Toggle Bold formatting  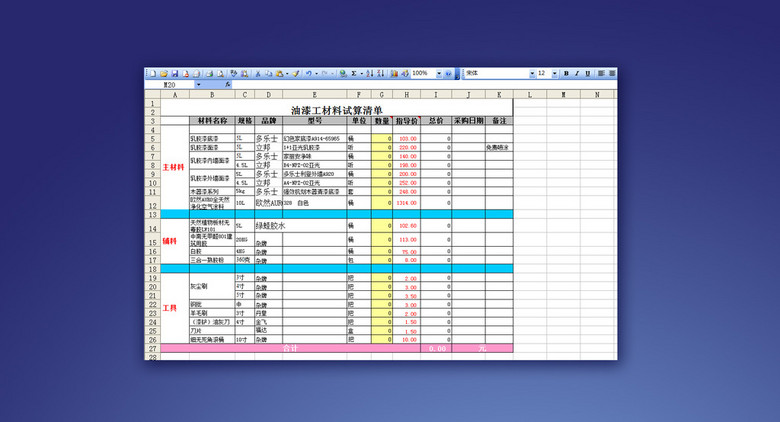pos(566,74)
